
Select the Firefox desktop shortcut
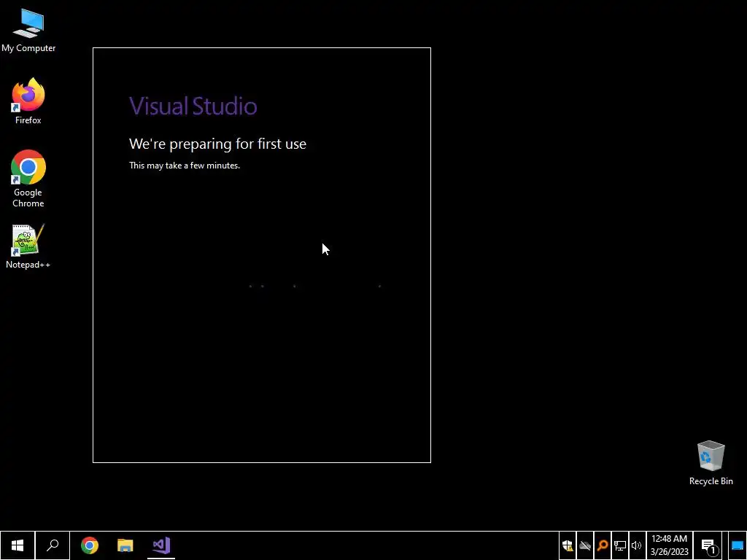(28, 101)
